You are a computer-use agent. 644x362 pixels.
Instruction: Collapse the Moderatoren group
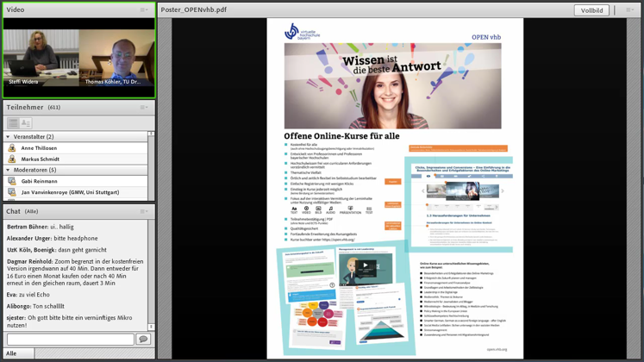9,171
